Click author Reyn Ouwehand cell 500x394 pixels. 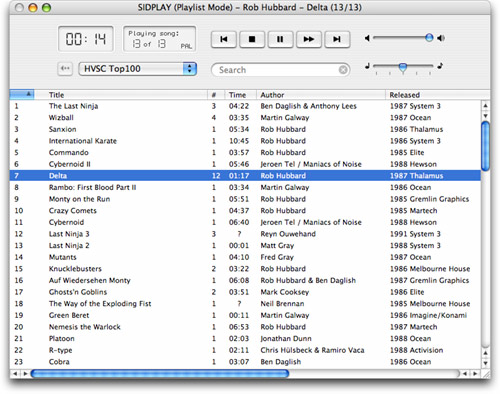tap(288, 234)
